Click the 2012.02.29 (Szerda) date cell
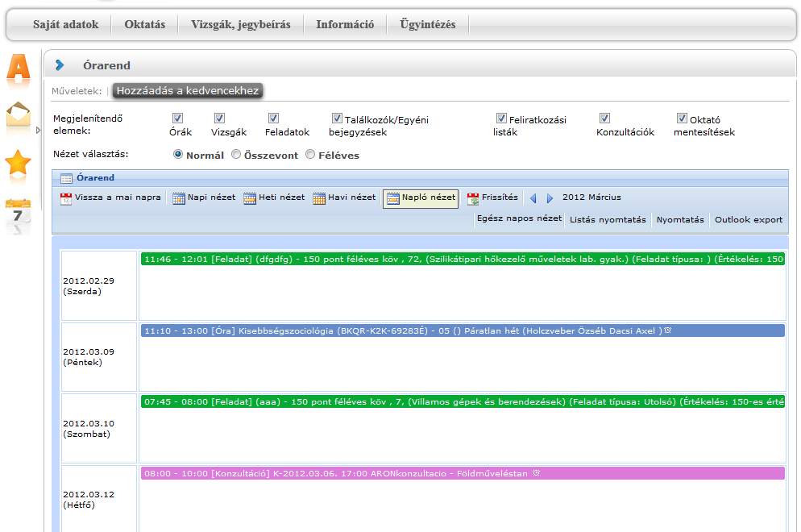 [x=99, y=285]
